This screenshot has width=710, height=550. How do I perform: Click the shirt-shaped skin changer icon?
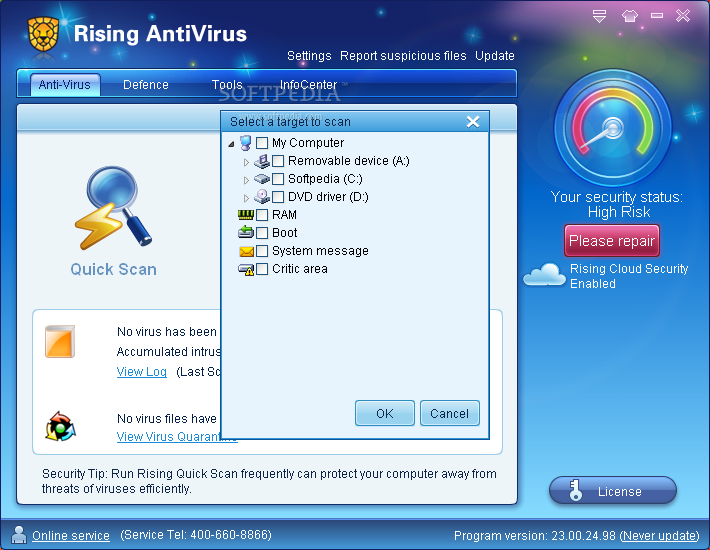(x=629, y=16)
